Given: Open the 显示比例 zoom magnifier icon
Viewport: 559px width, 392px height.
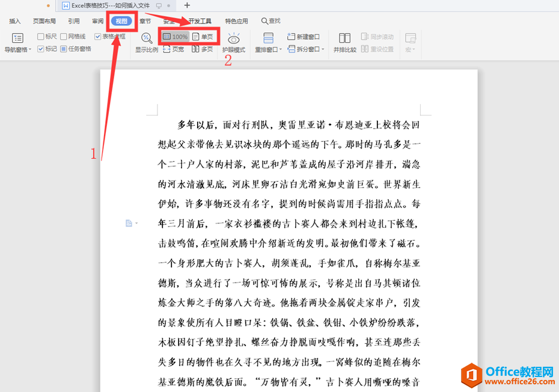Looking at the screenshot, I should tap(147, 38).
